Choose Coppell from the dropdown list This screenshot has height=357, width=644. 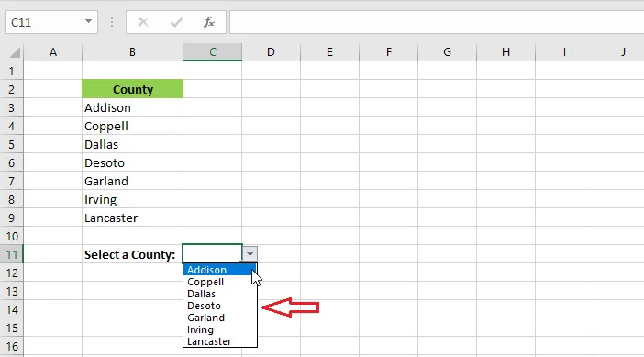[x=220, y=282]
